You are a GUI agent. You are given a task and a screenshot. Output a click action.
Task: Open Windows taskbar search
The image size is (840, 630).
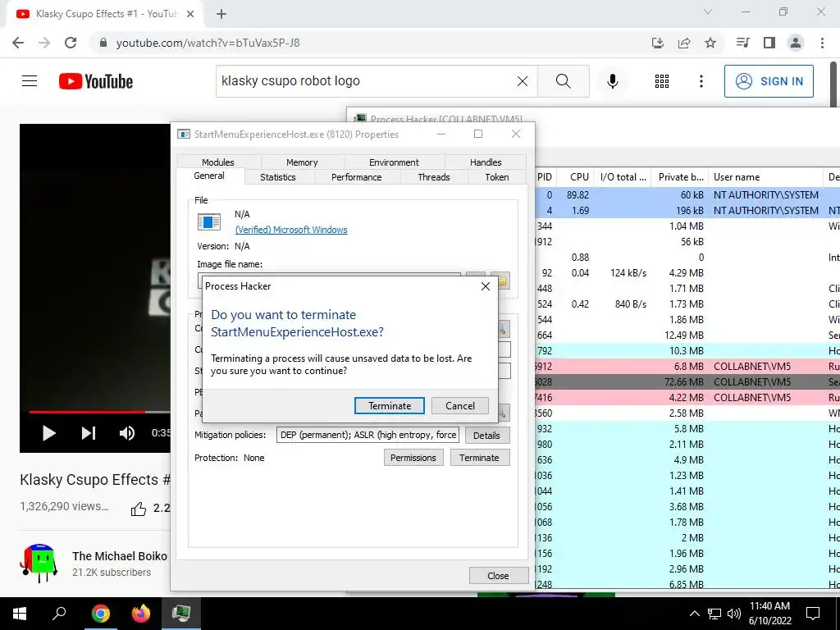tap(59, 614)
